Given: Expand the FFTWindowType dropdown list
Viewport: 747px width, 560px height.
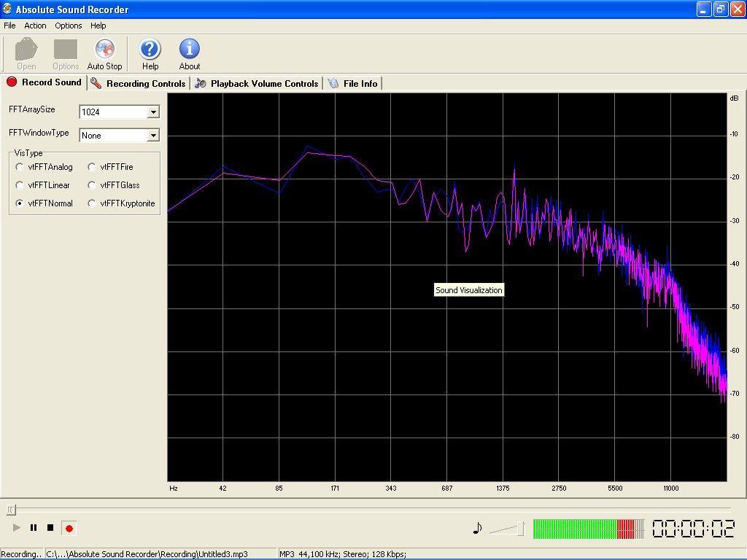Looking at the screenshot, I should 153,135.
